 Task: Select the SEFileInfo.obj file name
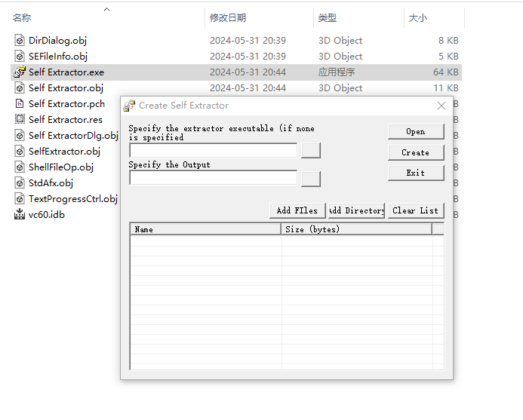(58, 57)
